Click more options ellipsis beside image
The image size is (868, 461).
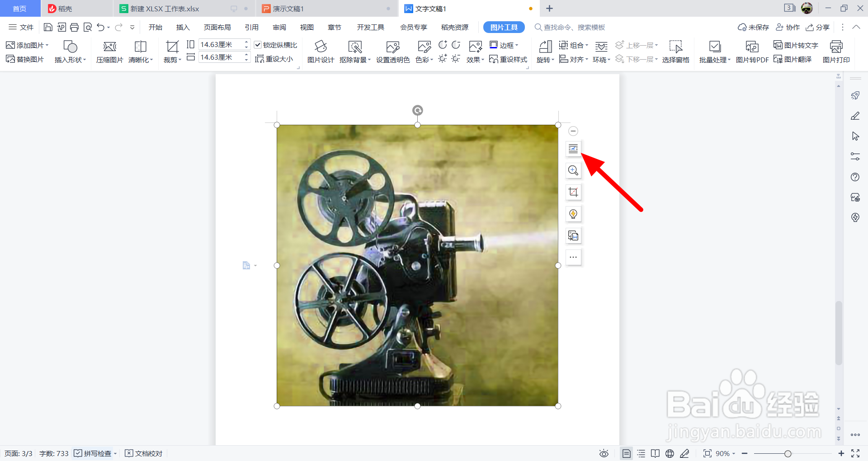coord(573,257)
